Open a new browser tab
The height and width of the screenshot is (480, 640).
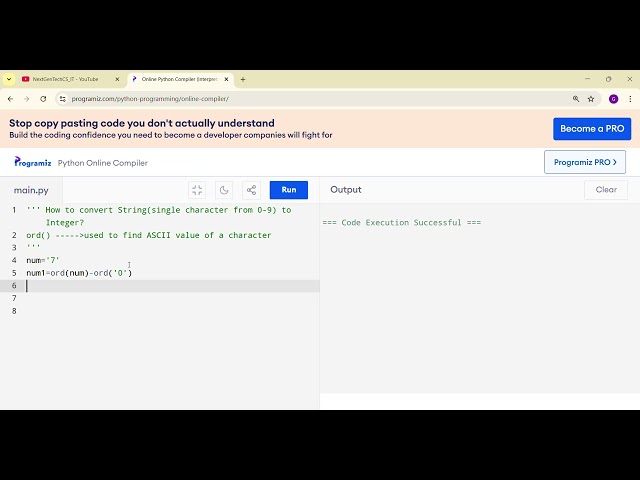pos(243,79)
